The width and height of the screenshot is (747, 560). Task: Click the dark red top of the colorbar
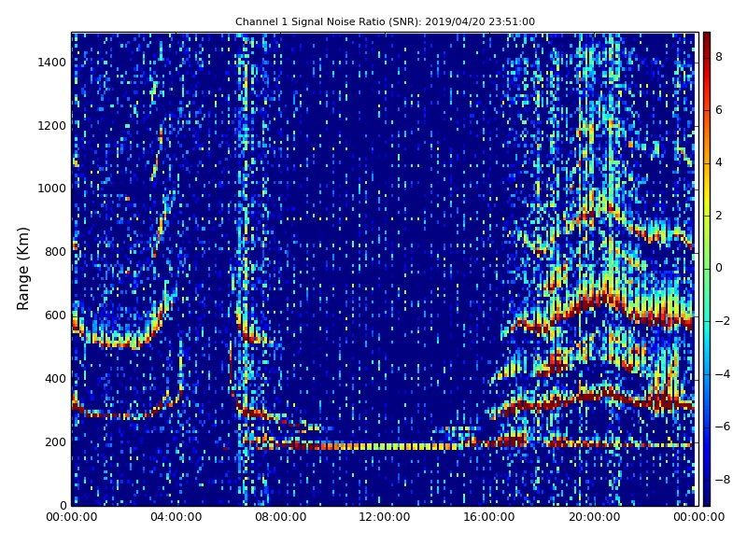(x=706, y=35)
